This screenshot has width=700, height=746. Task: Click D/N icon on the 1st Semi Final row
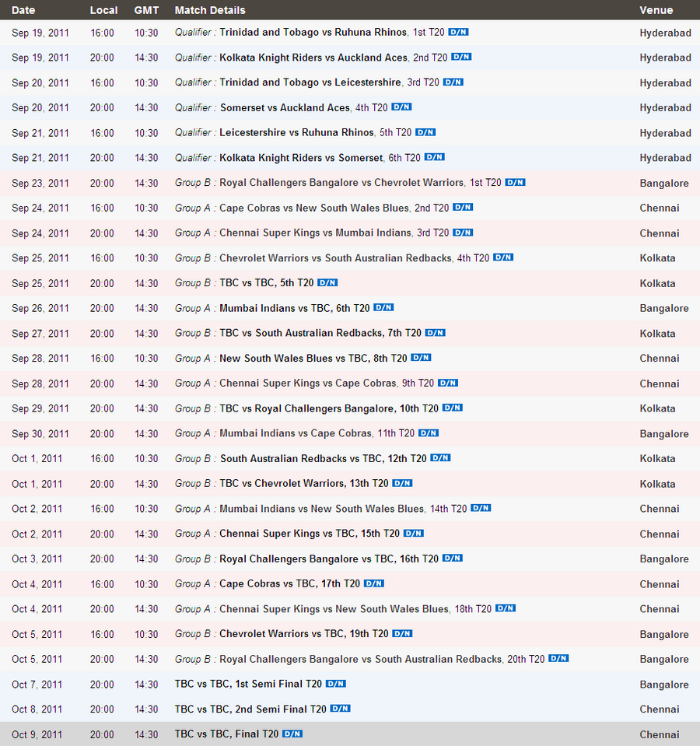coord(336,683)
